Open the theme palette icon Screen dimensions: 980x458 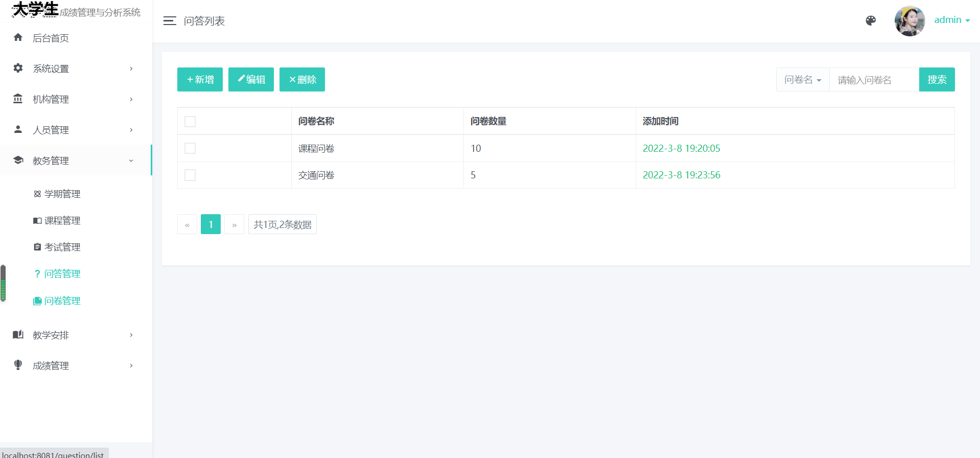point(871,20)
